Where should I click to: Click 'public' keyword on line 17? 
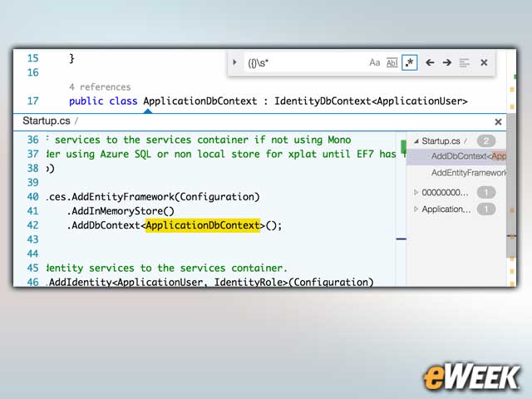point(86,101)
